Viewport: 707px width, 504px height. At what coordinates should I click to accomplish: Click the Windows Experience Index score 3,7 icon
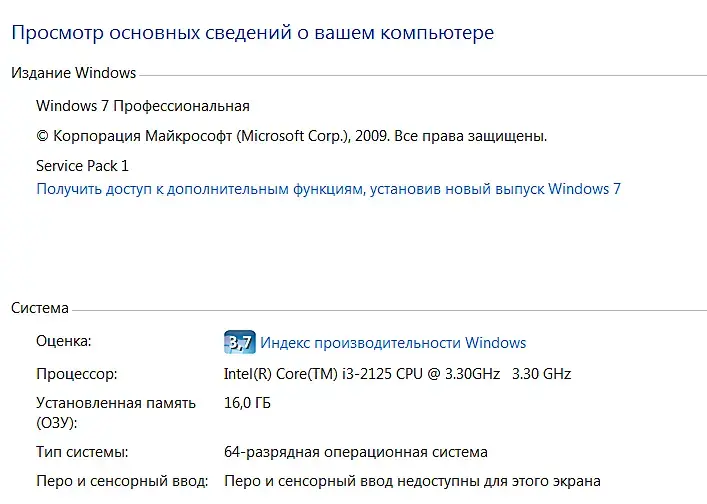[240, 343]
